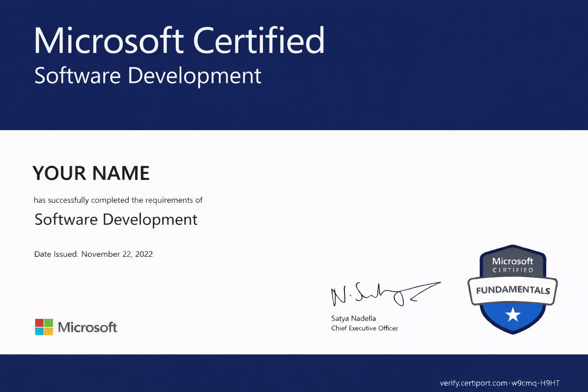The height and width of the screenshot is (392, 588).
Task: Click the Microsoft Certified main heading
Action: [179, 41]
